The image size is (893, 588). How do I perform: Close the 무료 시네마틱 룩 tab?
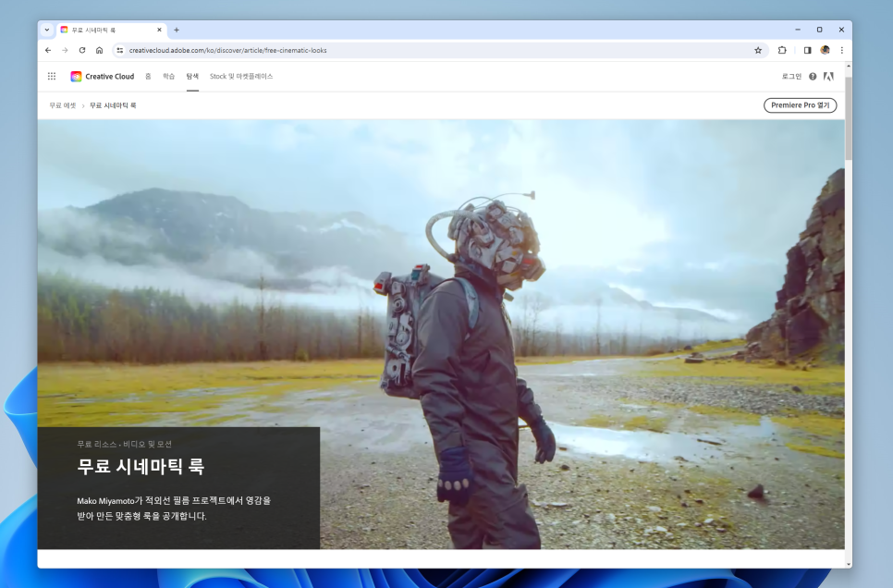[159, 30]
